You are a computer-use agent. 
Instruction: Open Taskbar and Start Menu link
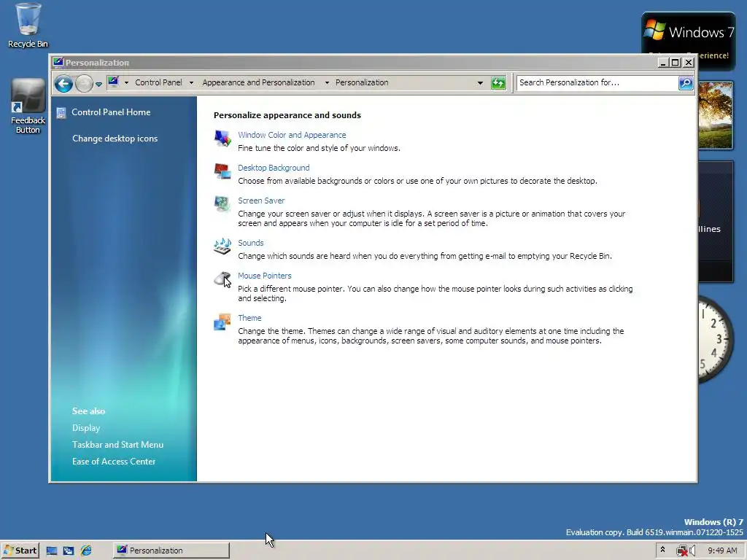(x=117, y=444)
